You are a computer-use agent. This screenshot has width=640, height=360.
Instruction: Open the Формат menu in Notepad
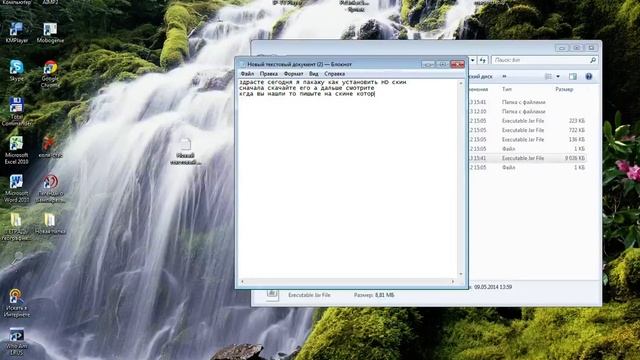293,74
